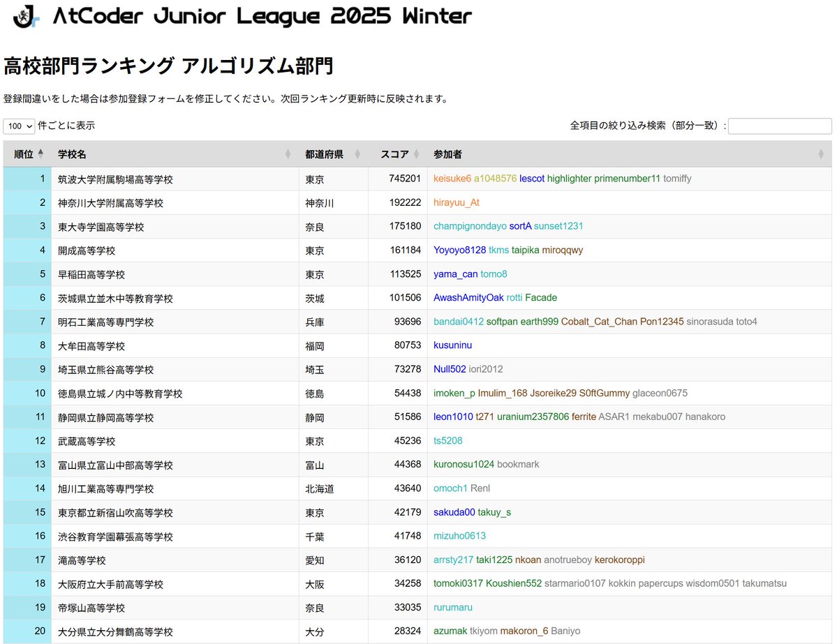Open user imoken_p profile link
This screenshot has height=644, width=837.
(454, 394)
